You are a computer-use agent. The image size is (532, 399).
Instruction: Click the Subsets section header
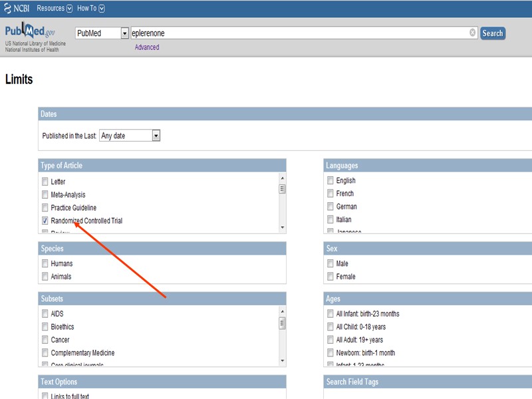pos(162,299)
